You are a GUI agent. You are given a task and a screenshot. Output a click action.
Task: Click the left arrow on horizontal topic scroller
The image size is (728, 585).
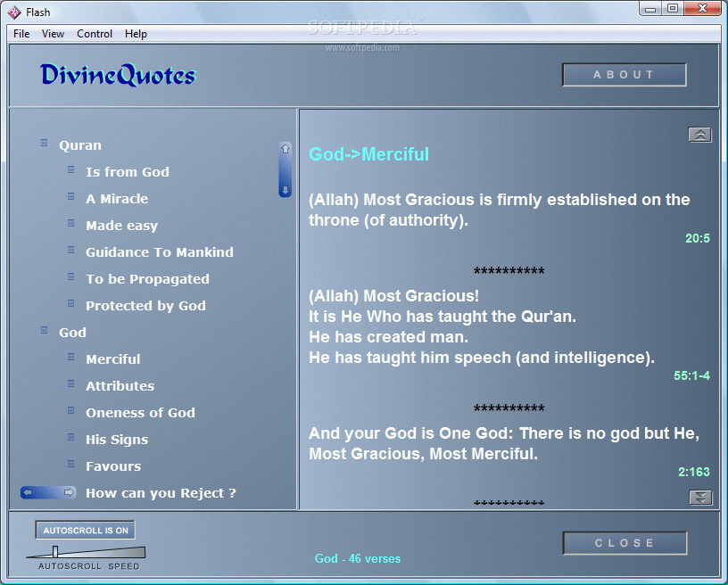[28, 492]
